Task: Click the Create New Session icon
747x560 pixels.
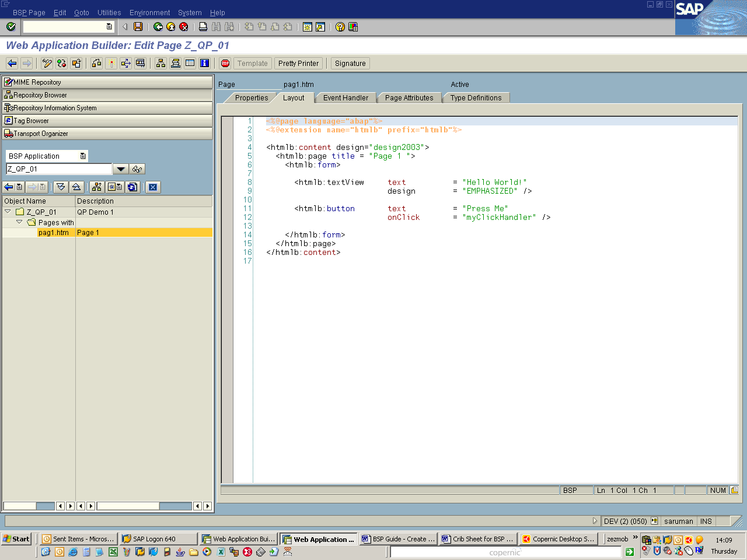Action: click(308, 27)
